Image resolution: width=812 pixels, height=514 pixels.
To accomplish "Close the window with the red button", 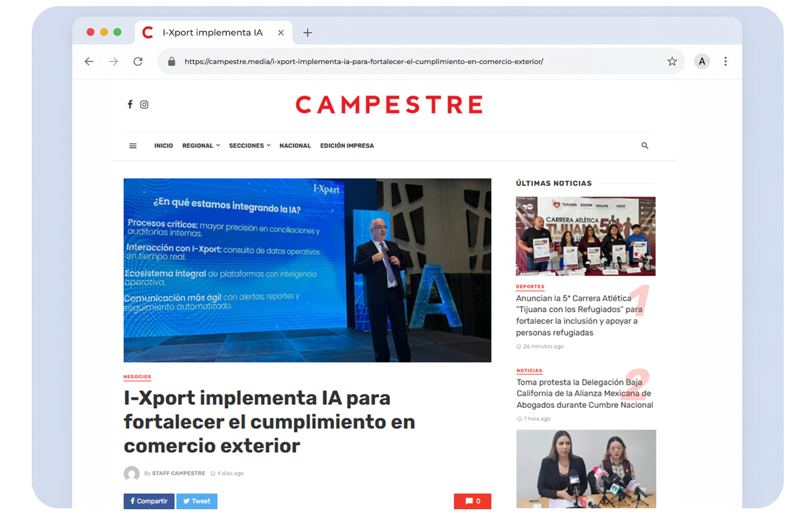I will click(91, 32).
